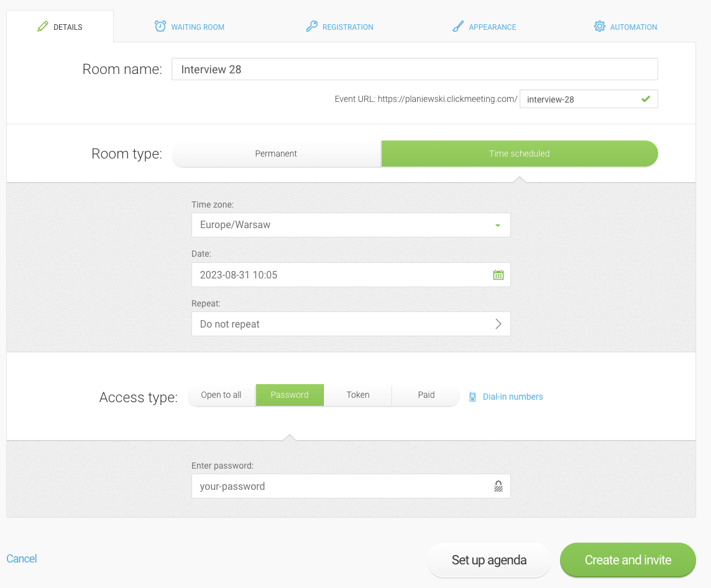Open the Europe/Warsaw time zone dropdown
Image resolution: width=711 pixels, height=588 pixels.
click(351, 225)
